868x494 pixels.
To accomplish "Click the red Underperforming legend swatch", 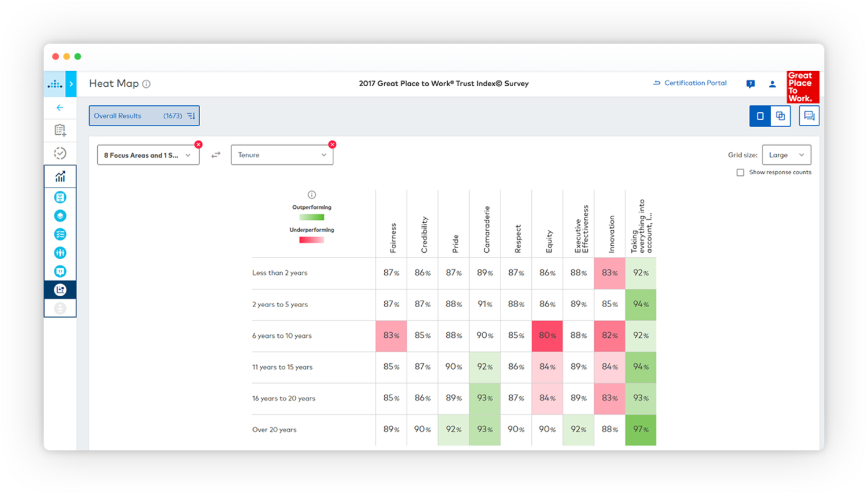I will (x=312, y=240).
